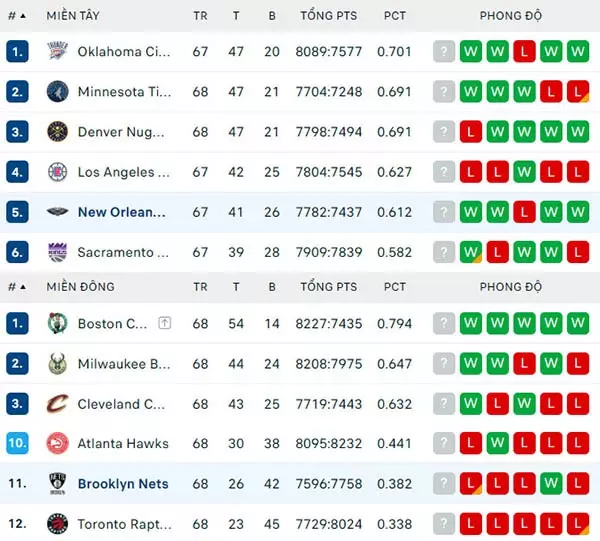Click Cleveland's last L form badge
This screenshot has height=541, width=600.
point(578,404)
